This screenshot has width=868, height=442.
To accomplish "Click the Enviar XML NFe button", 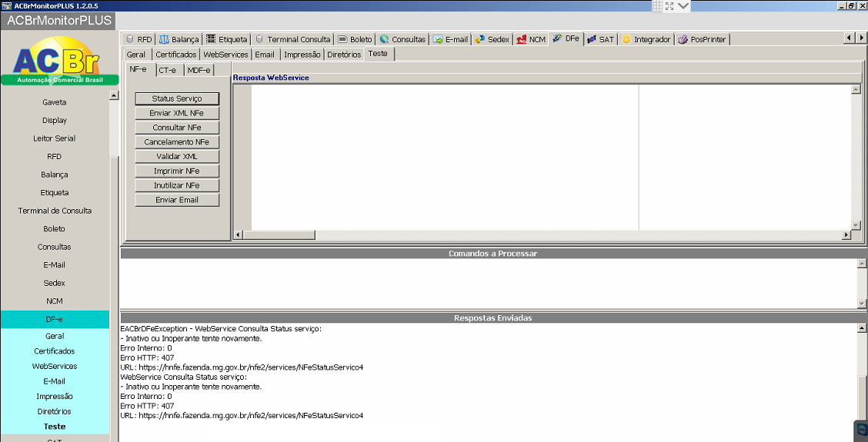I will point(177,113).
